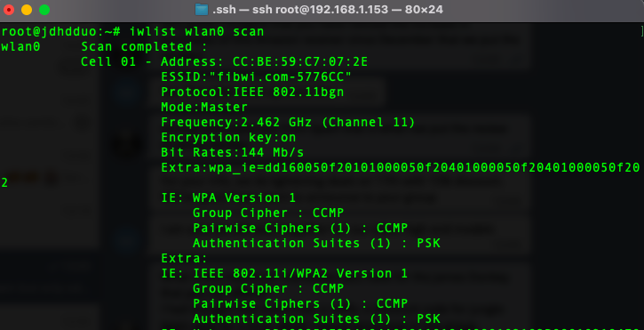This screenshot has height=330, width=644.
Task: Click the window title ".ssh — ssh root@192.168.1.153"
Action: (300, 10)
